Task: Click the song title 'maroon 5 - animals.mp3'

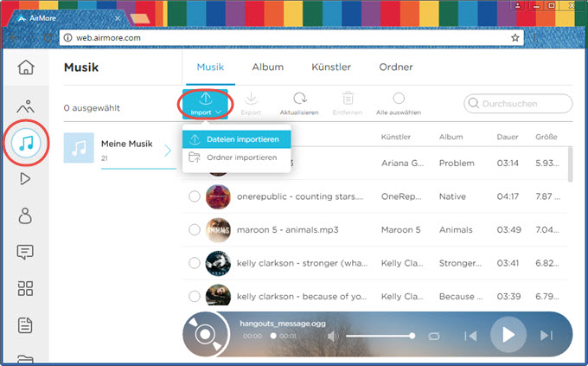Action: [x=288, y=230]
